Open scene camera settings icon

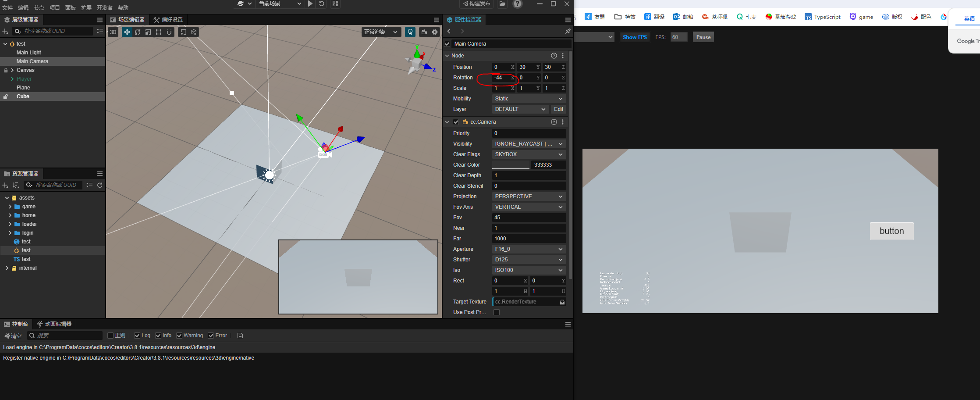(x=424, y=32)
